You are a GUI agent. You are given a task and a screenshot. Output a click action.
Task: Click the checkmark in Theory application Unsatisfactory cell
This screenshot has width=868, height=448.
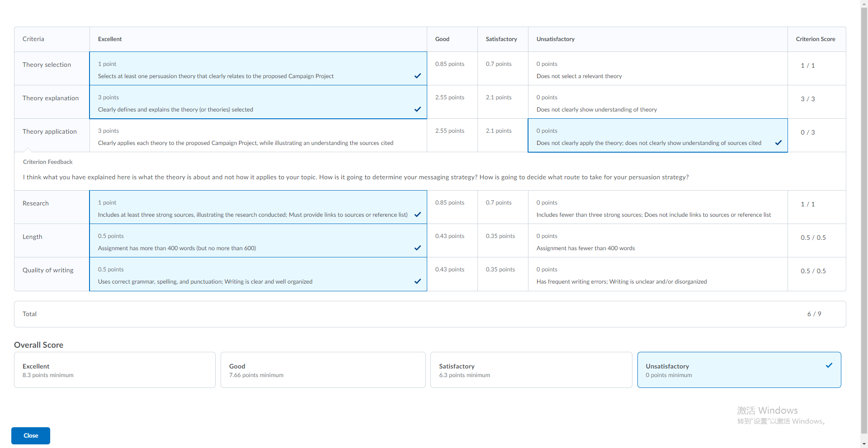[778, 143]
